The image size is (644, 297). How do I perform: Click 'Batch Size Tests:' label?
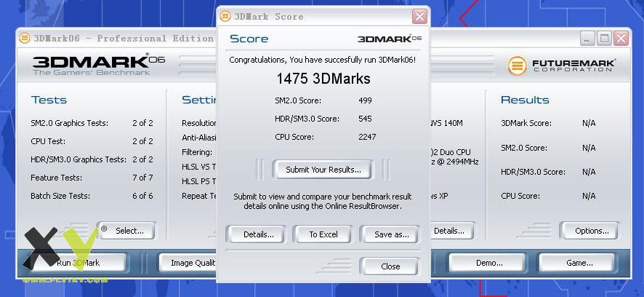[x=60, y=196]
